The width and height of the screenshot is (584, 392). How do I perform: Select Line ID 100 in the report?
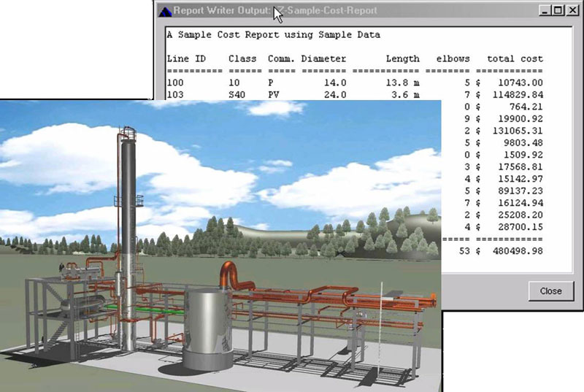coord(175,83)
